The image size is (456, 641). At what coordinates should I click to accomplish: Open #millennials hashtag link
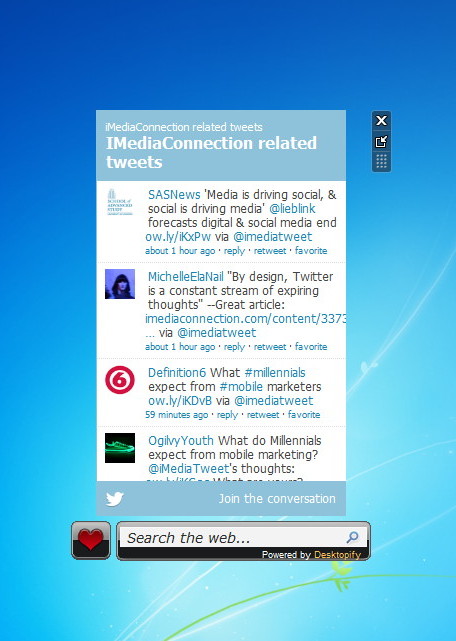click(x=275, y=373)
